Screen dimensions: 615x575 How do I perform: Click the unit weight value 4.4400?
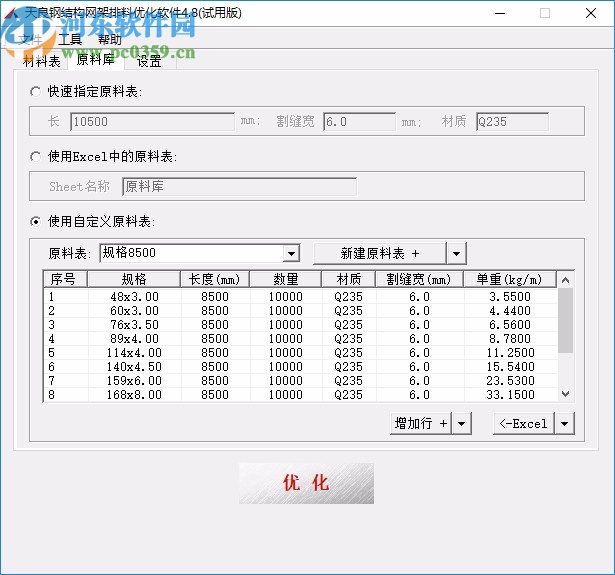point(510,311)
